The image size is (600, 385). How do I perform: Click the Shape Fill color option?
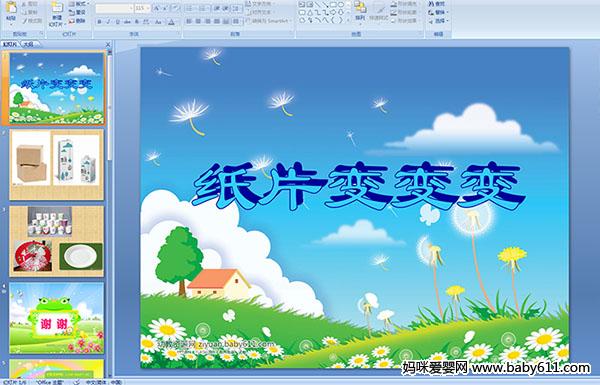(405, 3)
